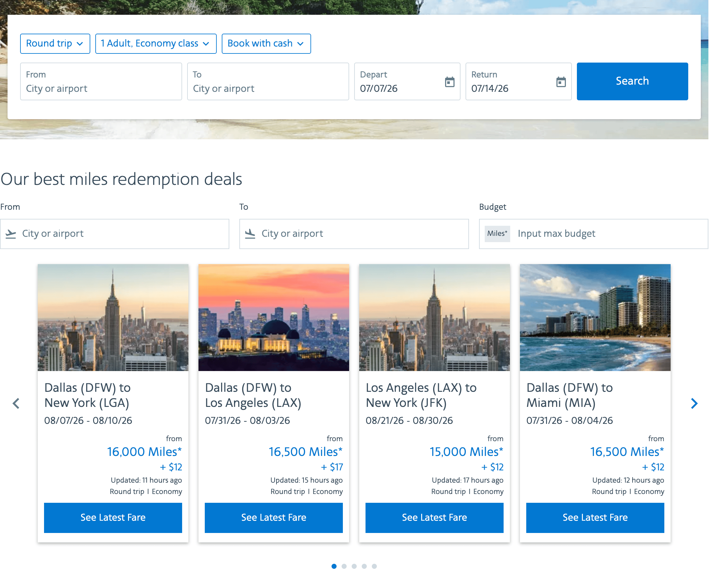
Task: Click Los Angeles (LAX) to New York (JFK) title
Action: point(421,395)
